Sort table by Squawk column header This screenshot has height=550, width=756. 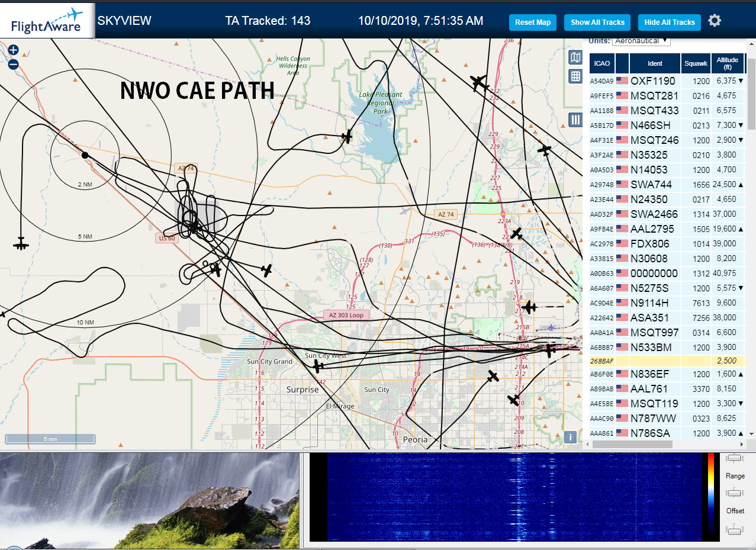[696, 63]
